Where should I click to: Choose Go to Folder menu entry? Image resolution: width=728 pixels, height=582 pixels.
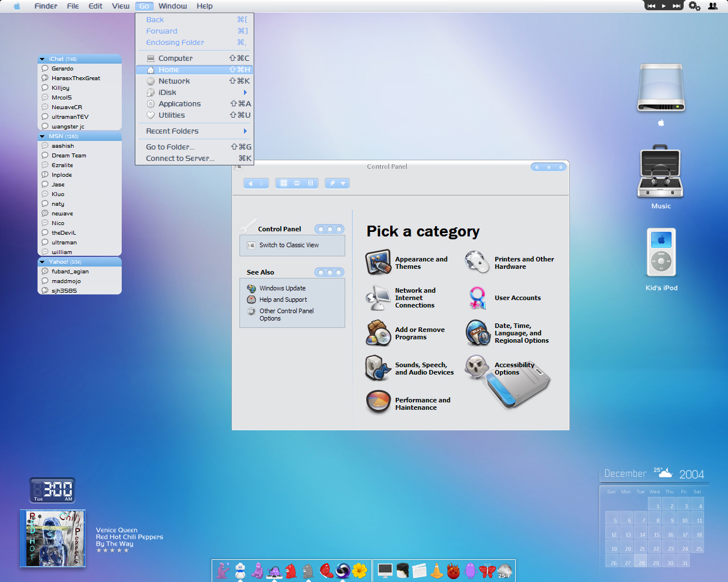click(195, 147)
